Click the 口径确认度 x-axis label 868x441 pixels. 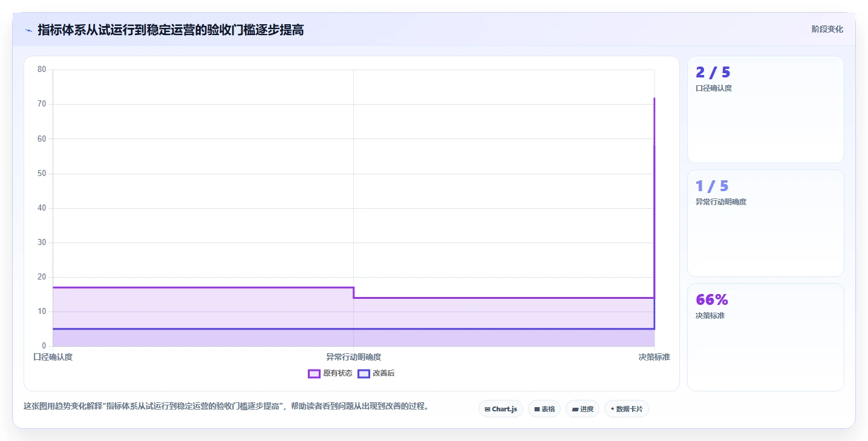coord(53,357)
